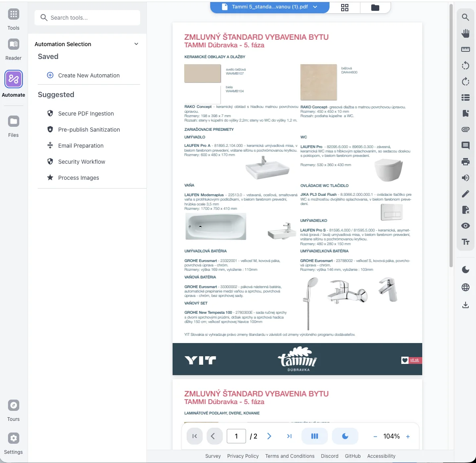
Task: Zoom in with plus button
Action: coord(408,436)
